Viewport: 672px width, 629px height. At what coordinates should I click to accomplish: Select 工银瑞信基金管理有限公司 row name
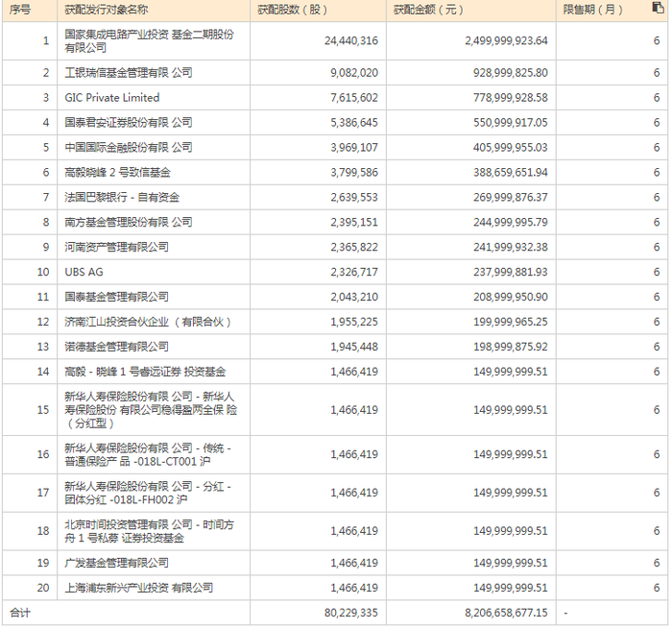[x=154, y=73]
